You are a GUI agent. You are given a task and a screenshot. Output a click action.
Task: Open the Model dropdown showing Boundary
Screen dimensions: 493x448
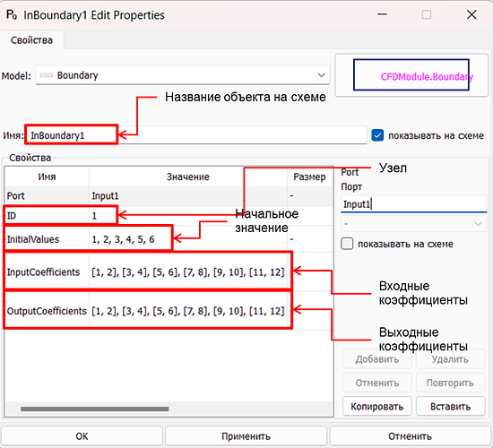[x=182, y=75]
